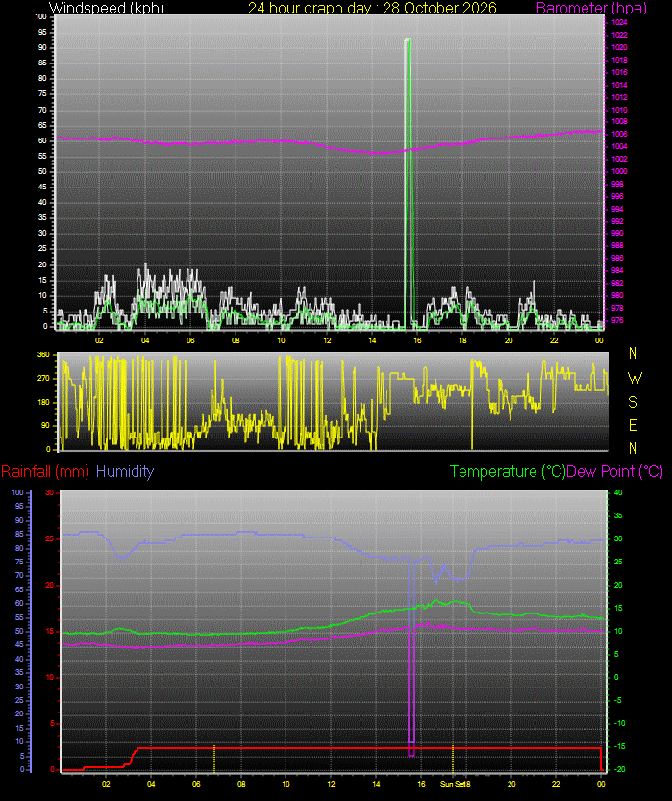The height and width of the screenshot is (801, 672).
Task: Click the top of the windspeed spike
Action: (408, 39)
